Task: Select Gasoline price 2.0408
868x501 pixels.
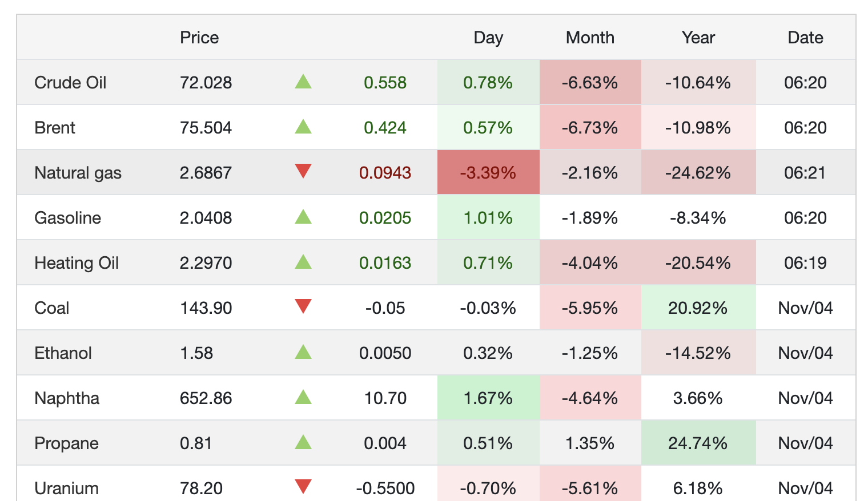Action: pyautogui.click(x=206, y=218)
